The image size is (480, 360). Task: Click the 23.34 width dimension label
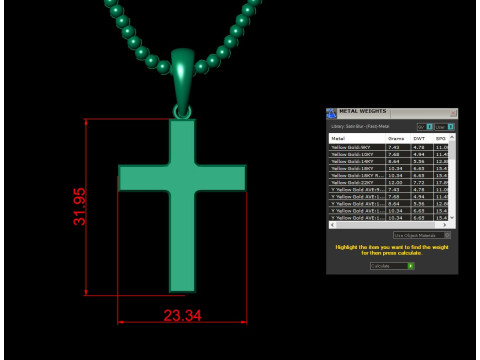point(183,315)
